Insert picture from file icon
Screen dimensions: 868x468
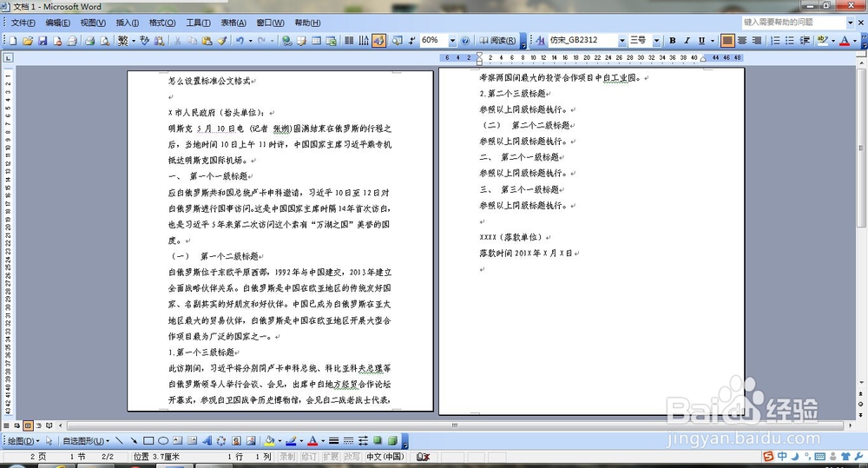252,441
